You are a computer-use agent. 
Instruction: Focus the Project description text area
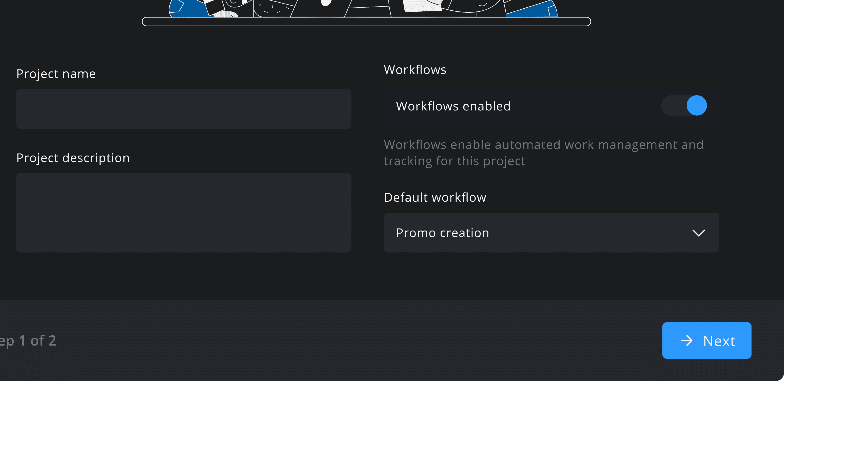[184, 213]
